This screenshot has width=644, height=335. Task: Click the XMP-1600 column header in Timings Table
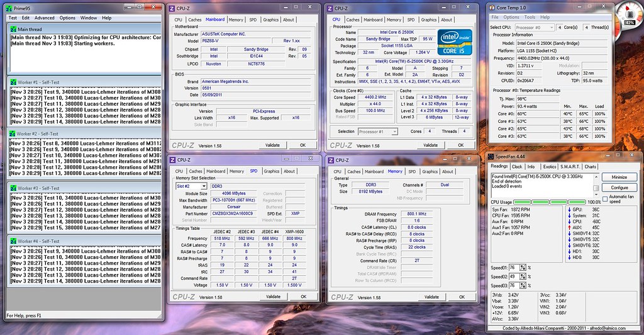294,232
